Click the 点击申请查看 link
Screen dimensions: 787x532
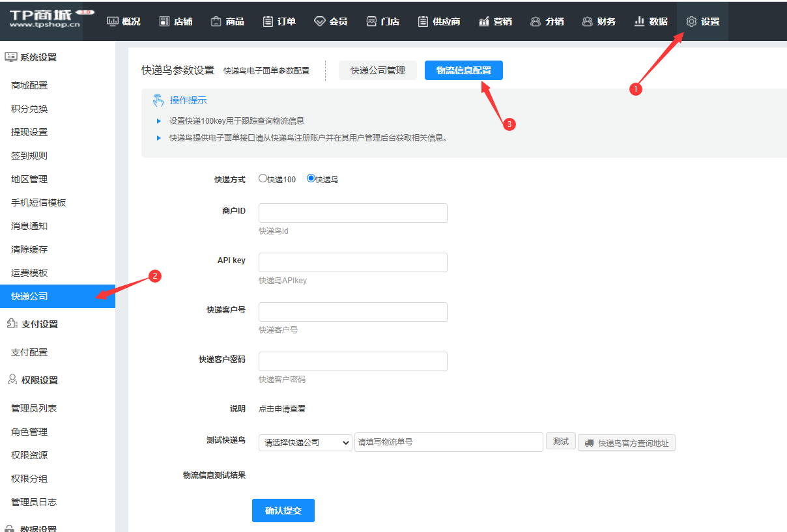(281, 409)
